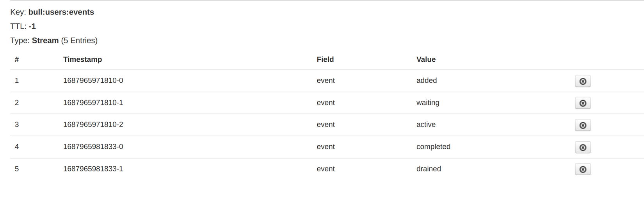Screen dimensions: 644x212
Task: Click timestamp 1687965981833-1
Action: pos(93,169)
